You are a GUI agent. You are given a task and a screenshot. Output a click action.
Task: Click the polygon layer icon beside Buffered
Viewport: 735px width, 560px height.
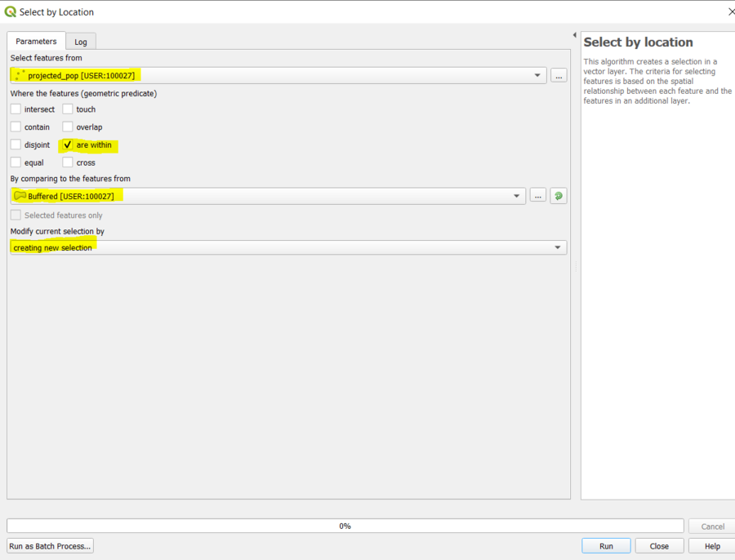(x=19, y=195)
